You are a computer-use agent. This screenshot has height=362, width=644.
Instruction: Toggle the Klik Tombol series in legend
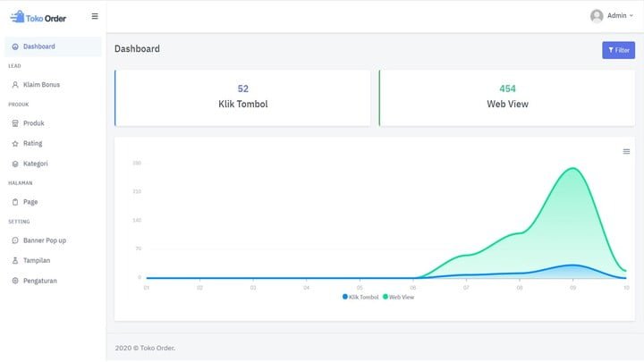click(361, 297)
